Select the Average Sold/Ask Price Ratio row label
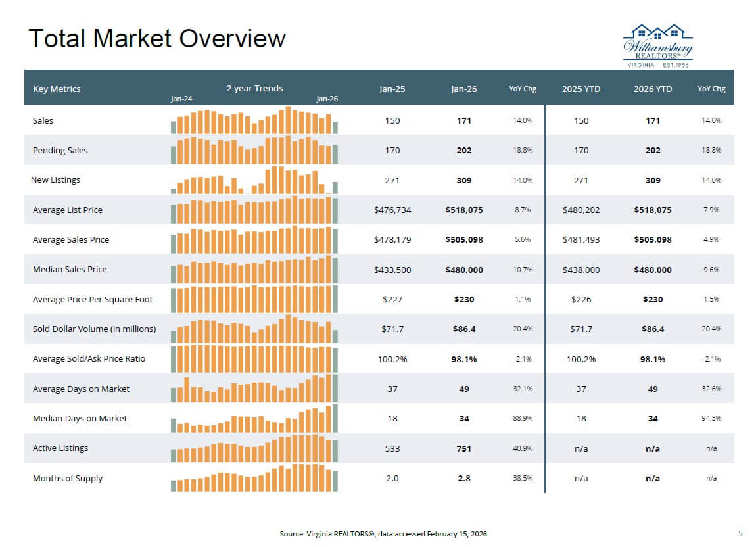Viewport: 756px width, 547px height. pos(89,359)
